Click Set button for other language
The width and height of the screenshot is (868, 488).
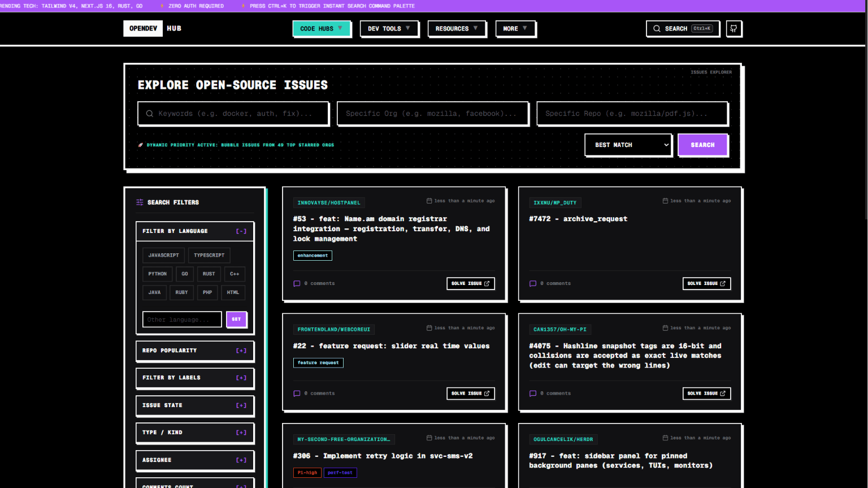[236, 319]
